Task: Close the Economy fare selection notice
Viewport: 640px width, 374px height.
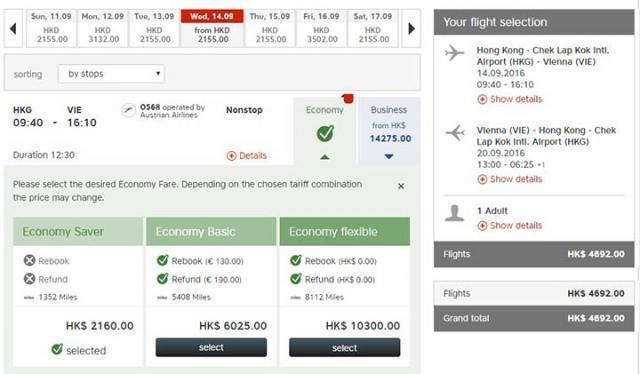Action: 401,186
